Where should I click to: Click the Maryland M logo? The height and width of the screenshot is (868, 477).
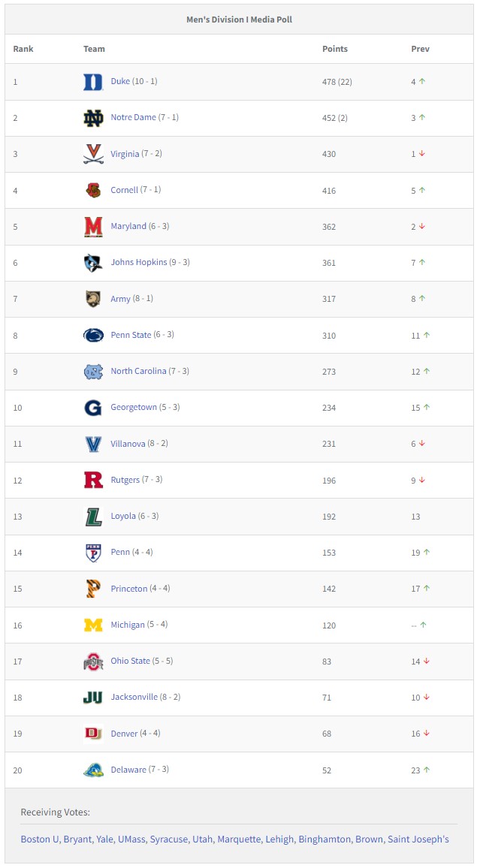(x=93, y=227)
